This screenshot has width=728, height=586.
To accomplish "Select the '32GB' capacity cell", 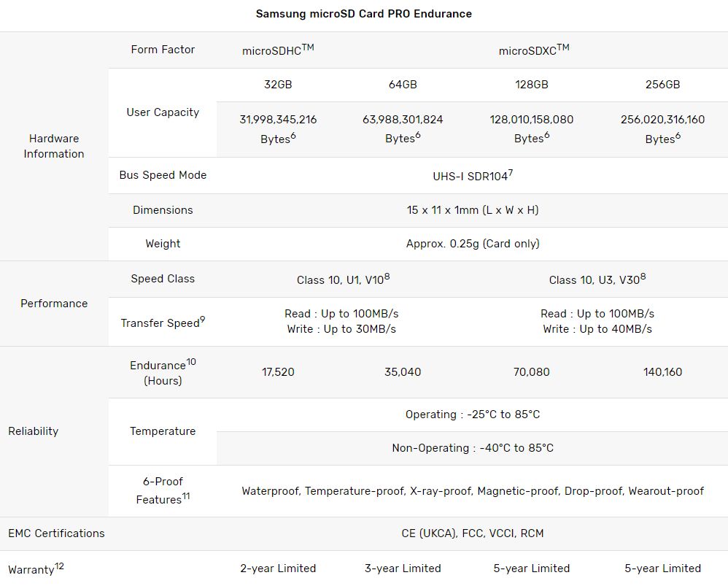I will pyautogui.click(x=278, y=85).
